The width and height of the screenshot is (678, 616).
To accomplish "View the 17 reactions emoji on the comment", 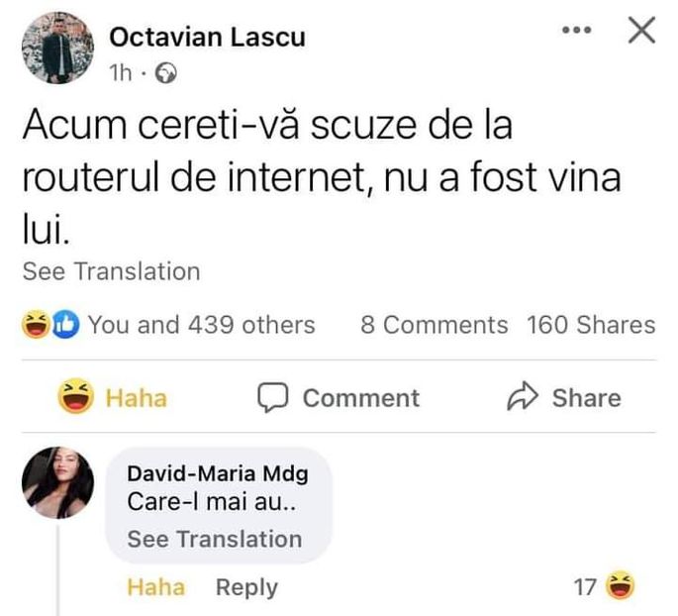I will tap(618, 587).
